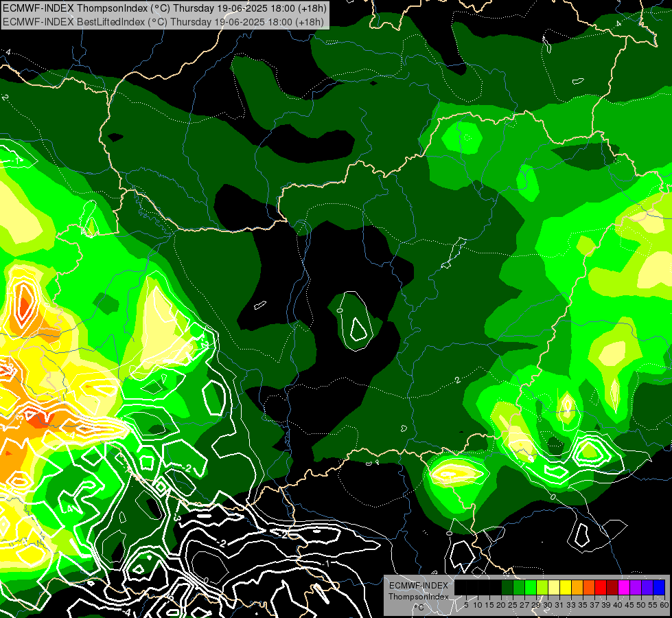The height and width of the screenshot is (618, 672).
Task: Click the dark green 20-25 legend swatch
Action: [507, 587]
